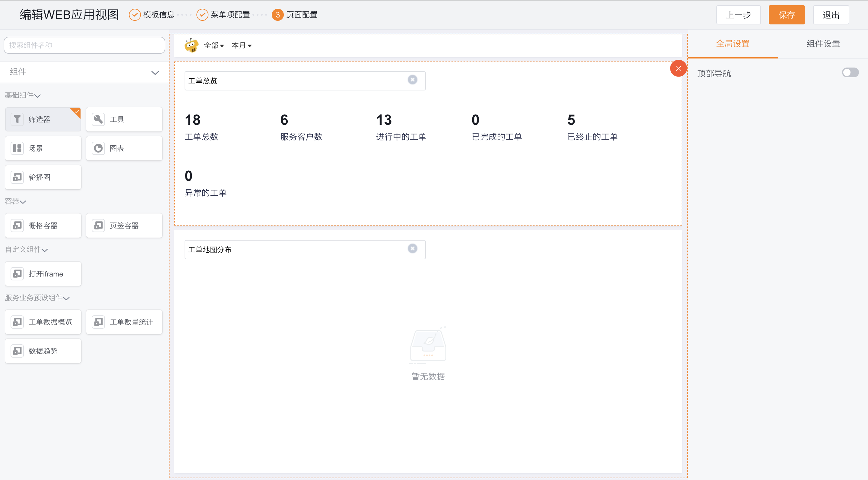Click the 页面配置 step label
The width and height of the screenshot is (868, 480).
coord(302,15)
